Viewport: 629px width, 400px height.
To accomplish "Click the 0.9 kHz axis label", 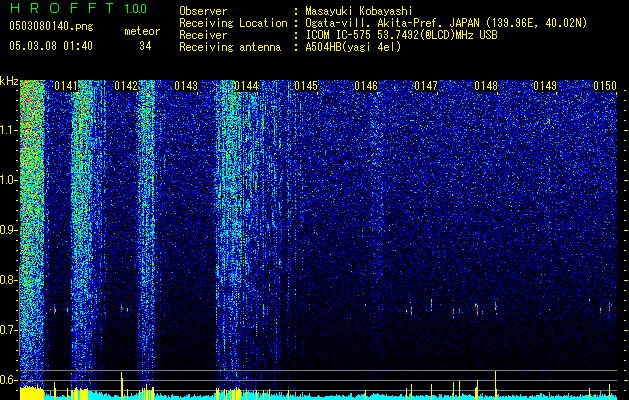I will (9, 230).
